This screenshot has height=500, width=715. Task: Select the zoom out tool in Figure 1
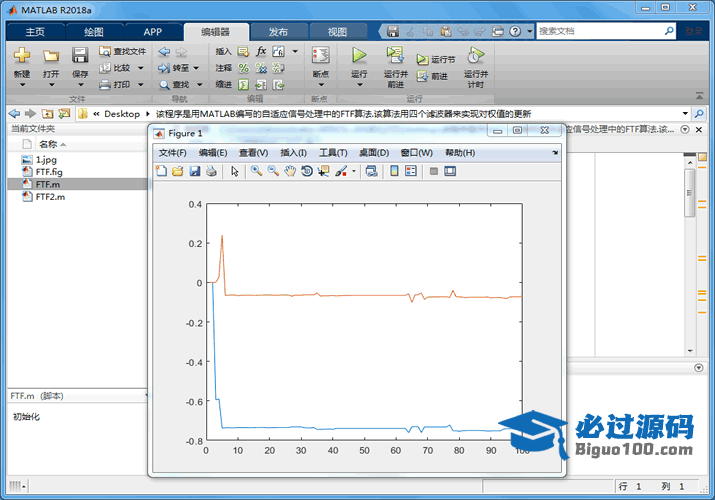click(273, 171)
